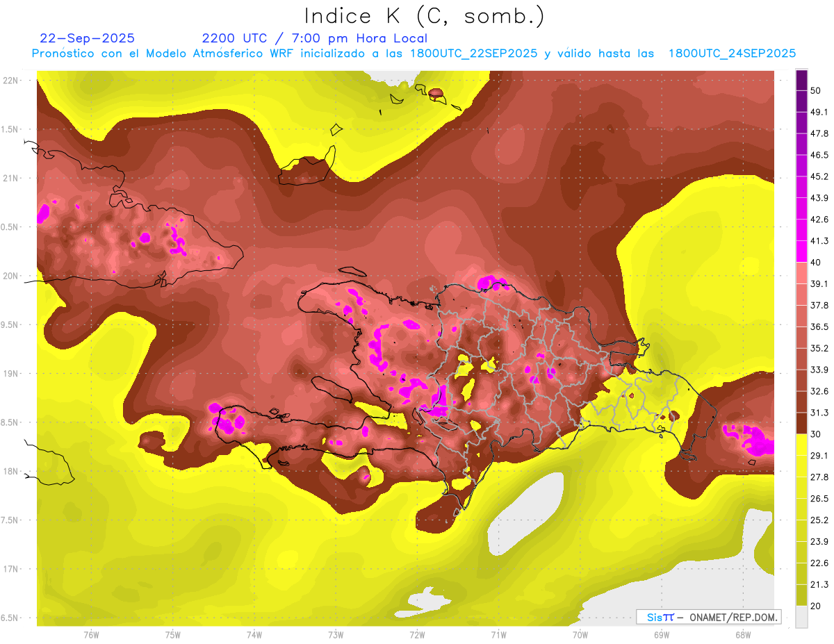Click the latitude axis label '6.5N'
This screenshot has width=834, height=644.
10,618
